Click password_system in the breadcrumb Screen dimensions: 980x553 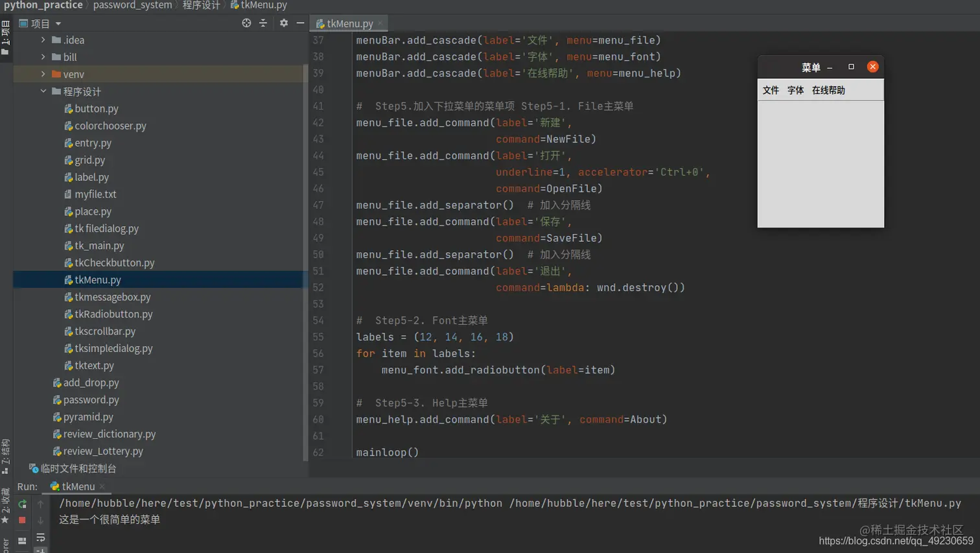click(x=133, y=5)
